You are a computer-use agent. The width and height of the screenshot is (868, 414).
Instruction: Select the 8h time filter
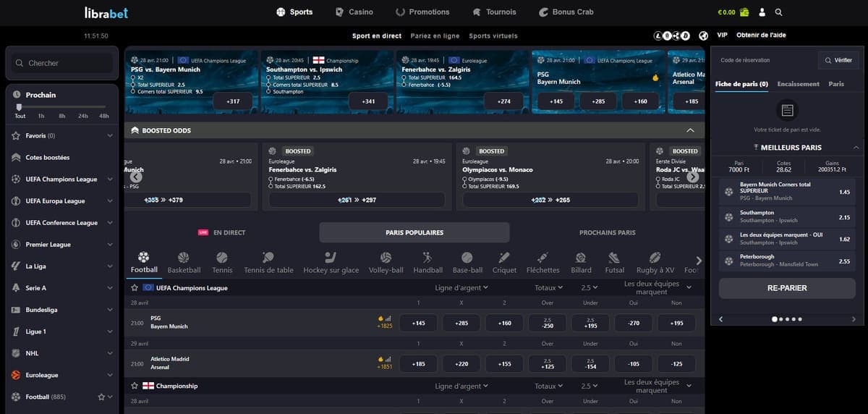pos(62,116)
